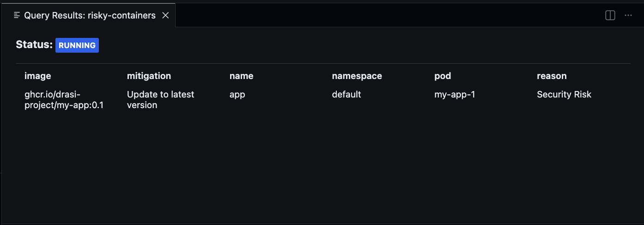Viewport: 644px width, 225px height.
Task: Click the ghcr.io/drasi-project/my-app:0.1 image cell
Action: click(64, 100)
